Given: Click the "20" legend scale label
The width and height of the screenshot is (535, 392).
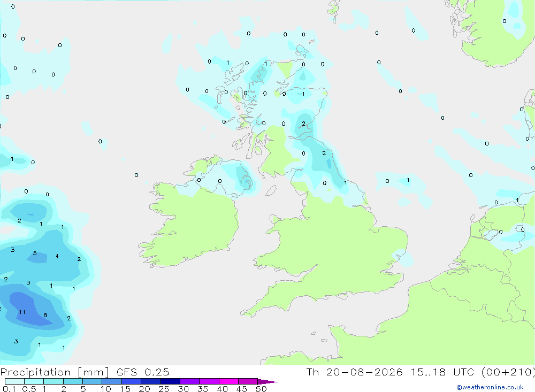Looking at the screenshot, I should pyautogui.click(x=144, y=389).
